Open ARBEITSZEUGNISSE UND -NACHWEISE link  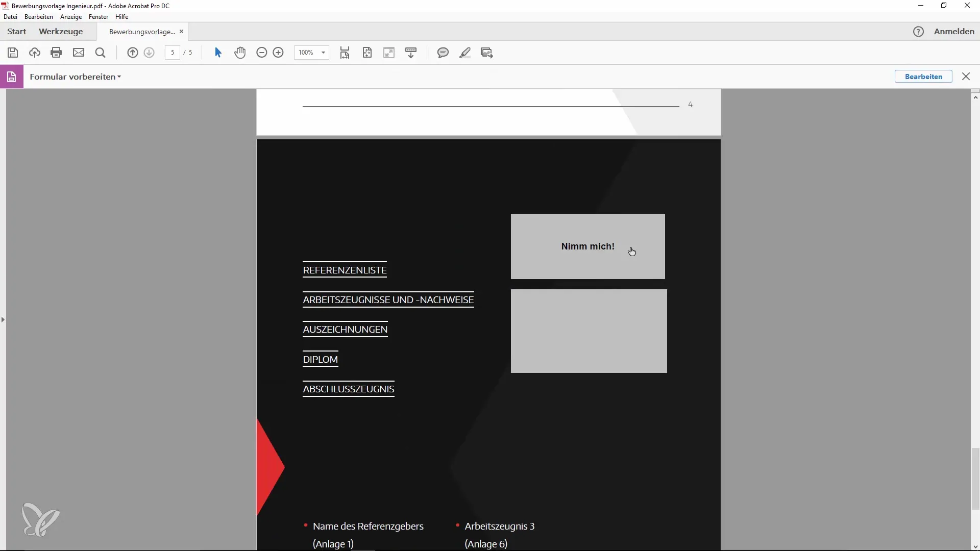[388, 300]
